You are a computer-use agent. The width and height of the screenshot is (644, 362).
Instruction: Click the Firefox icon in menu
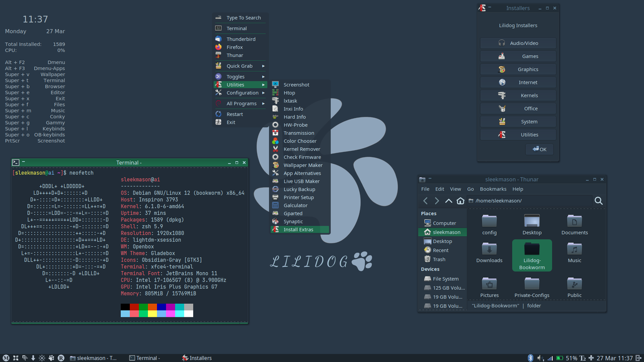click(x=218, y=47)
